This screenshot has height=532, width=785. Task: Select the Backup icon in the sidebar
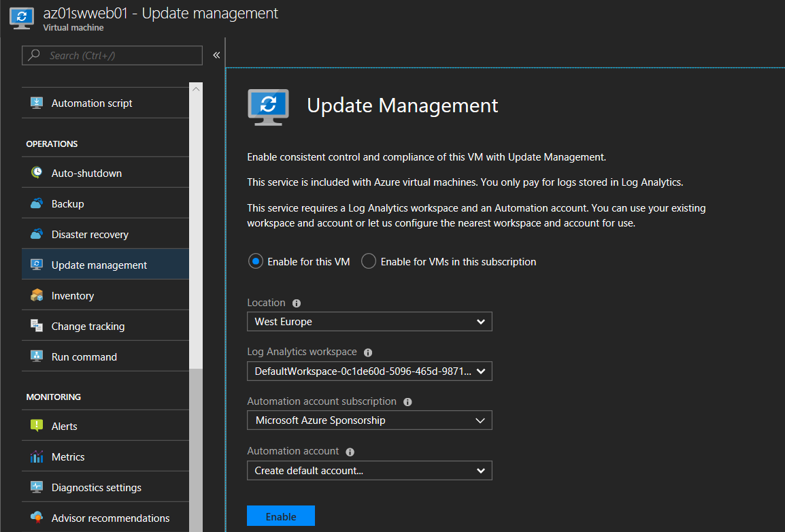37,203
